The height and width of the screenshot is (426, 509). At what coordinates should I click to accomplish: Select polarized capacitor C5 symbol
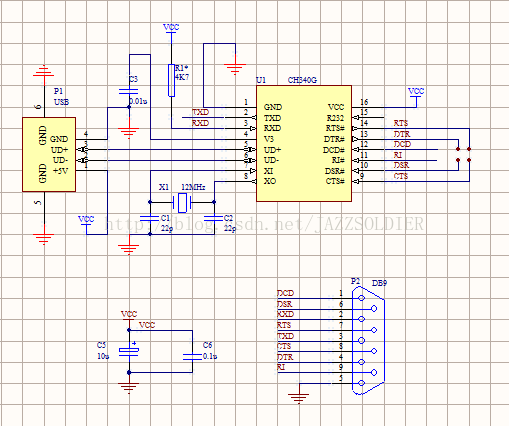coord(129,351)
